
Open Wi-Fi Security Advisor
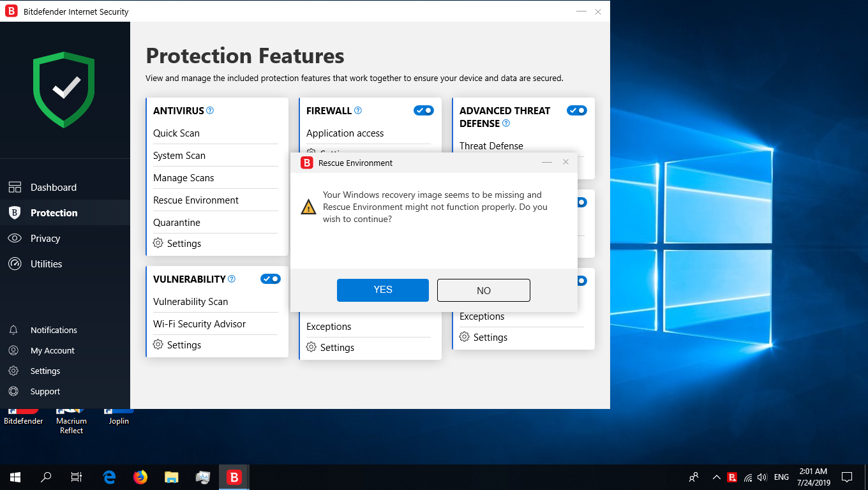(199, 324)
